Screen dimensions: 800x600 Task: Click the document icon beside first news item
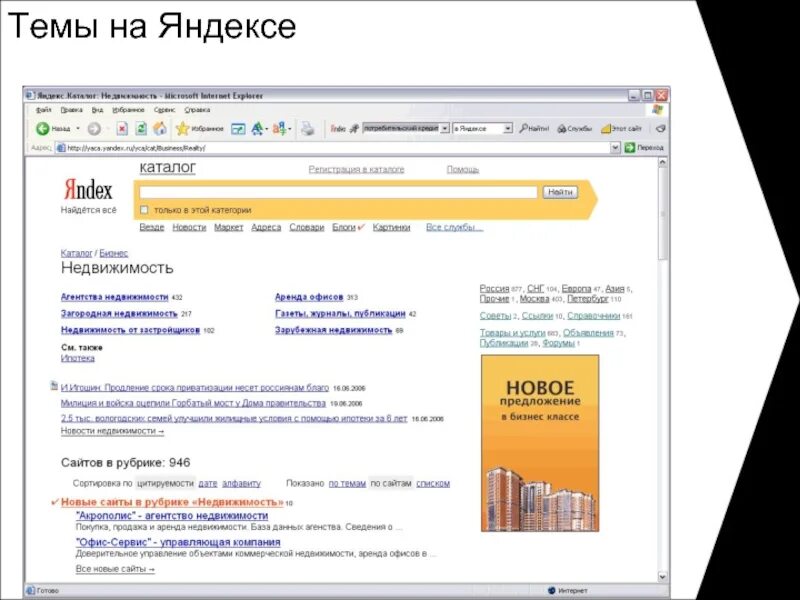[x=54, y=386]
